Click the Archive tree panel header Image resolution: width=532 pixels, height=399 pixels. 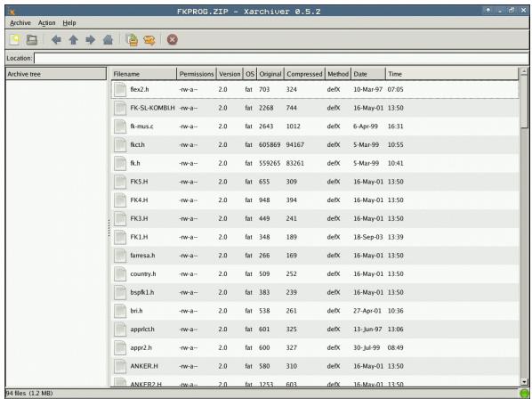coord(56,74)
